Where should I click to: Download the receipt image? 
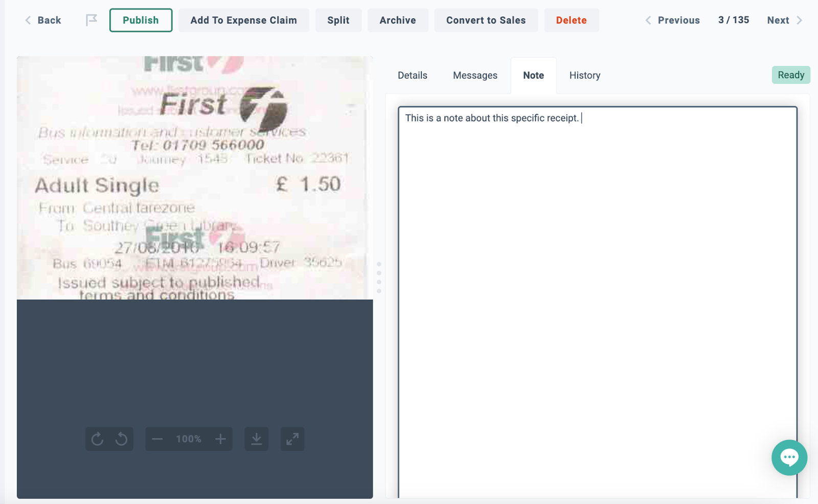pyautogui.click(x=257, y=439)
